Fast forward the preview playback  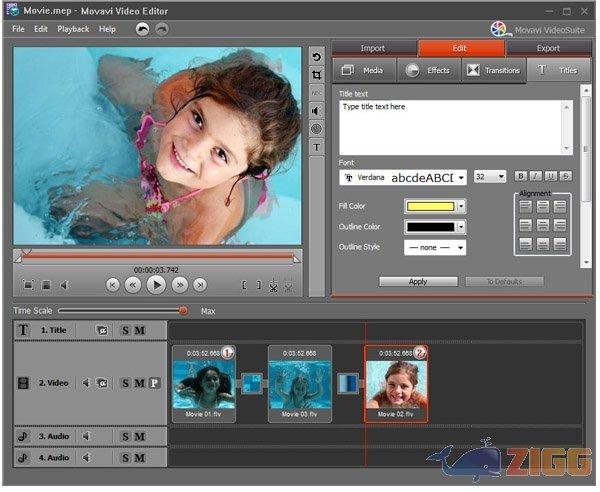(x=180, y=285)
